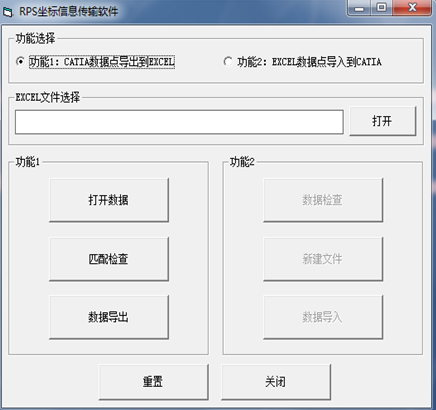Minimize the RPS window

pos(359,8)
